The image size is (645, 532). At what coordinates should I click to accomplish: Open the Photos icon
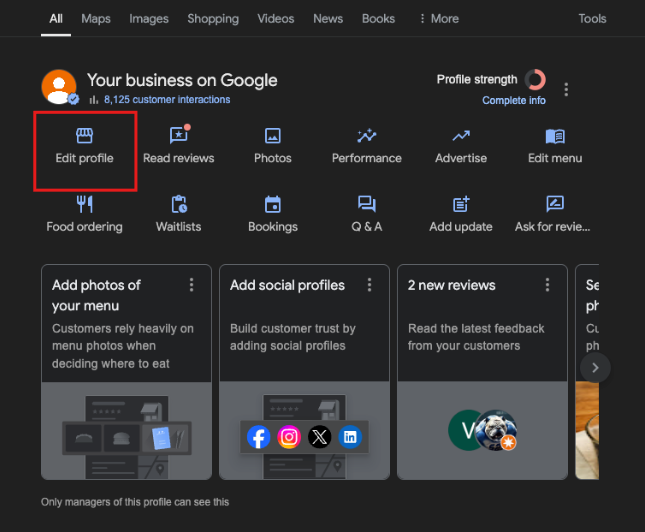click(273, 136)
